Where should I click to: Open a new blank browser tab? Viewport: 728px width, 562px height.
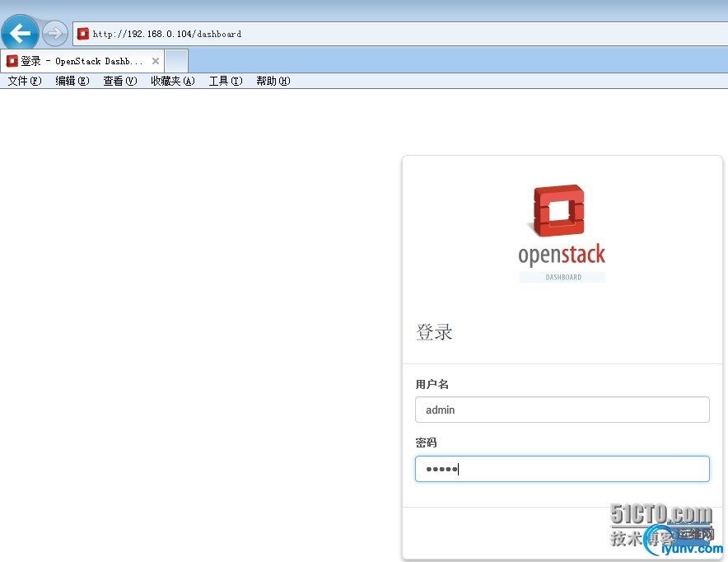click(x=176, y=61)
